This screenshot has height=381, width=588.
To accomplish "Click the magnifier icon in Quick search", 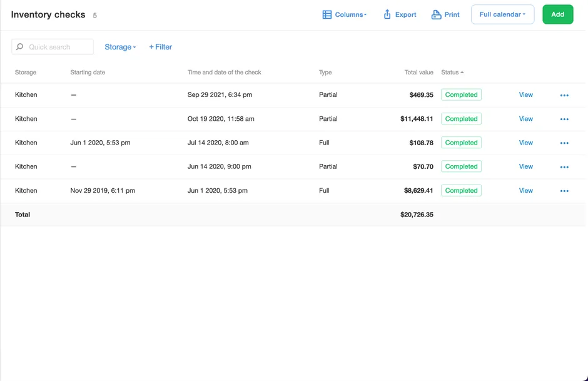I will tap(20, 47).
